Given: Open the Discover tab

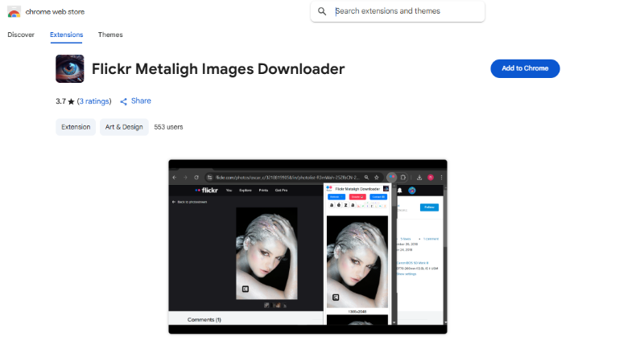Looking at the screenshot, I should point(21,35).
